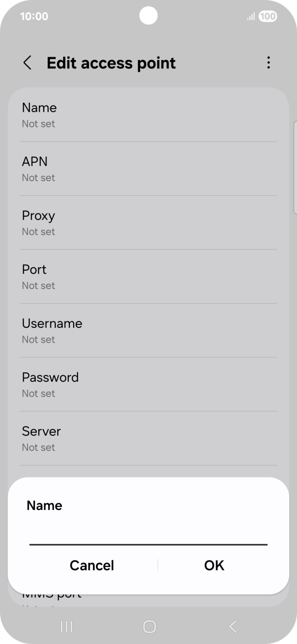The height and width of the screenshot is (644, 297).
Task: Select the Edit access point title
Action: click(111, 63)
